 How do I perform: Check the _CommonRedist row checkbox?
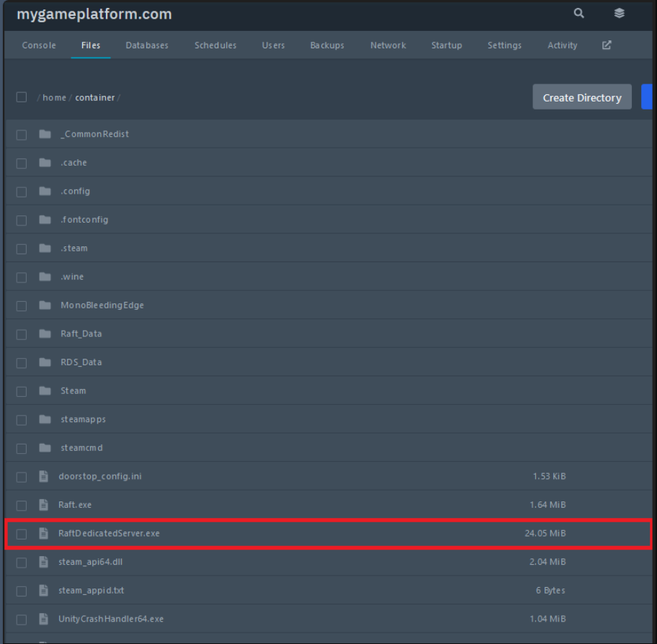tap(22, 135)
